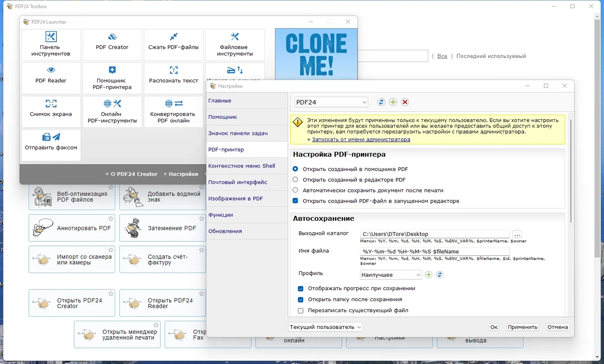Image resolution: width=604 pixels, height=364 pixels.
Task: Open Открыть менеджер удаленной печати tile
Action: point(117,334)
